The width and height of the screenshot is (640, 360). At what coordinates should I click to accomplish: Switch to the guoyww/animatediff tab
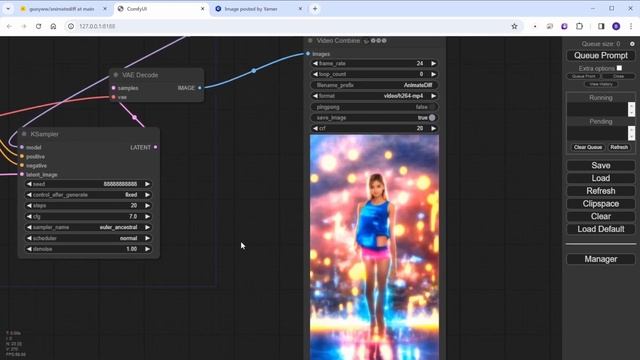click(x=61, y=9)
